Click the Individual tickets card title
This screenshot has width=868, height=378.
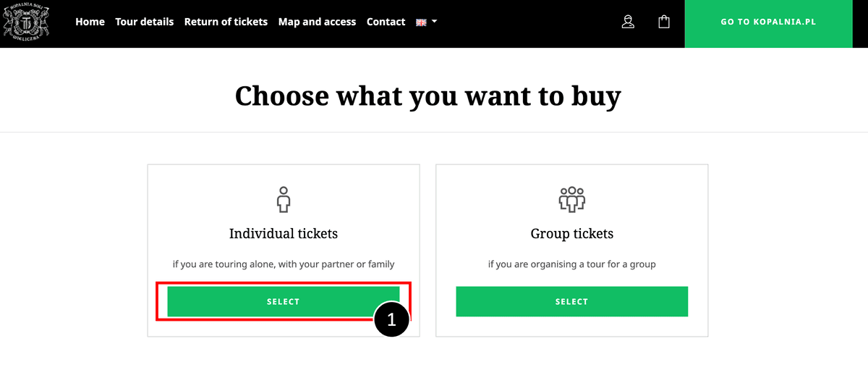[x=284, y=234]
